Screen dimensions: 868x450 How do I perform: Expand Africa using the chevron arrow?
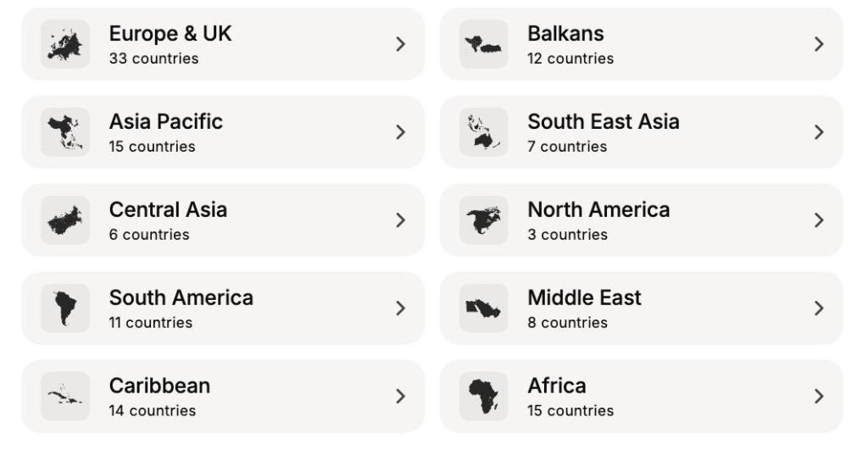819,396
